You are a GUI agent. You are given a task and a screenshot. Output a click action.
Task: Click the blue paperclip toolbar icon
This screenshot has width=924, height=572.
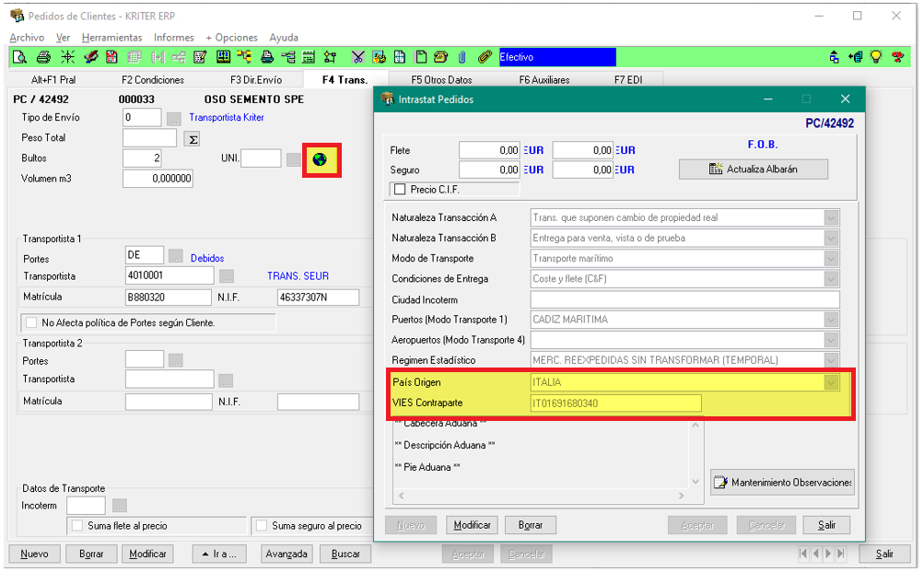click(x=462, y=57)
